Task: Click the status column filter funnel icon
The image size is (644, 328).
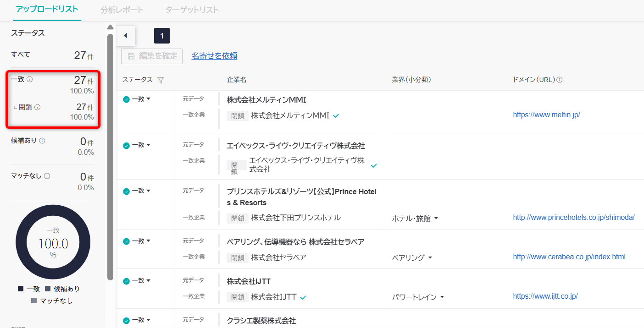Action: point(161,80)
